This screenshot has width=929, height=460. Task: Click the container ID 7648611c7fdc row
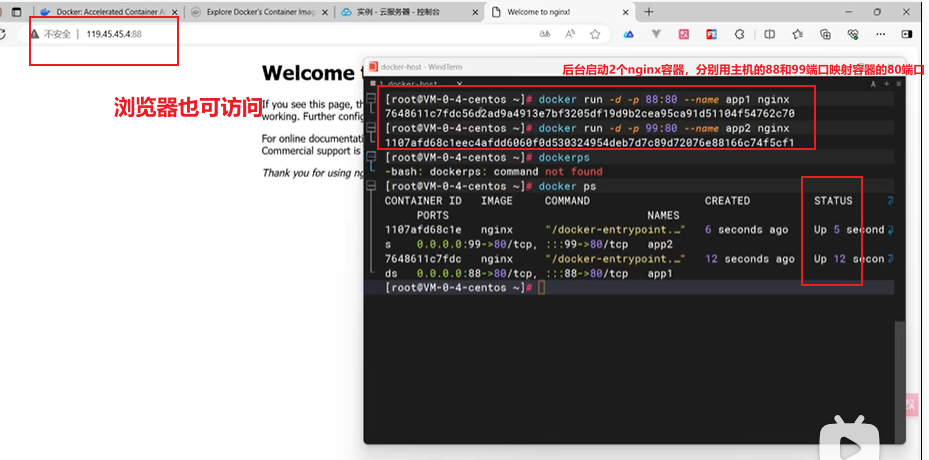pos(423,258)
